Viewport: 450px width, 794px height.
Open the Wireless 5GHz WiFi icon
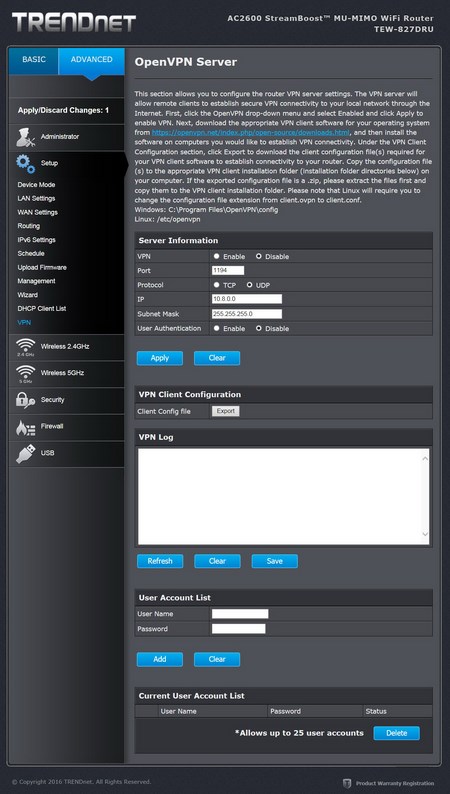(x=25, y=374)
